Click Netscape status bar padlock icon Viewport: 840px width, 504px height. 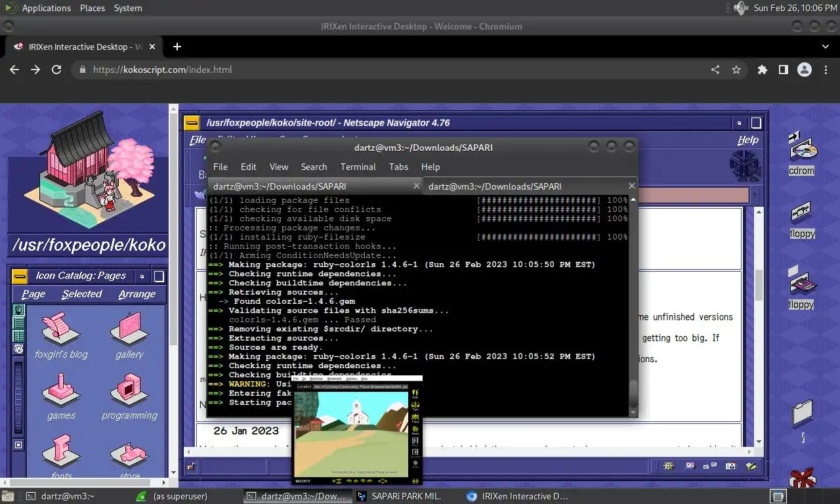tap(190, 467)
